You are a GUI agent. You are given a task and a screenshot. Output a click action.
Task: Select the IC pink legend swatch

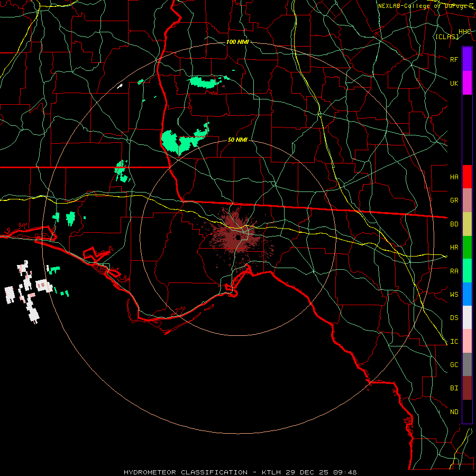click(x=467, y=341)
